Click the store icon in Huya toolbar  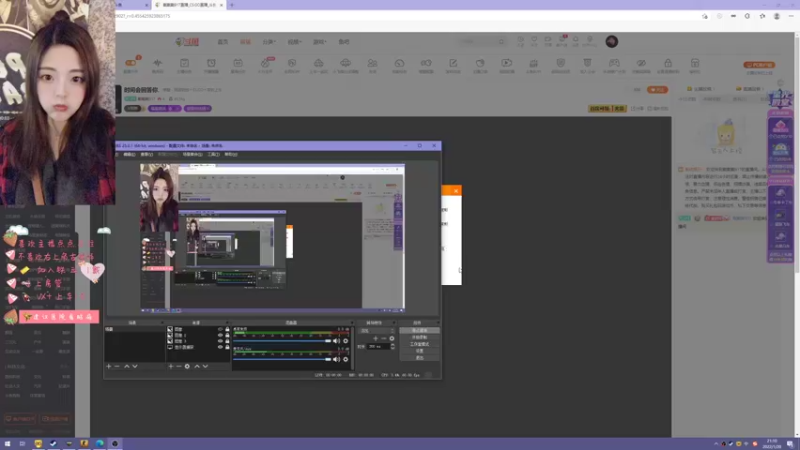tap(695, 65)
